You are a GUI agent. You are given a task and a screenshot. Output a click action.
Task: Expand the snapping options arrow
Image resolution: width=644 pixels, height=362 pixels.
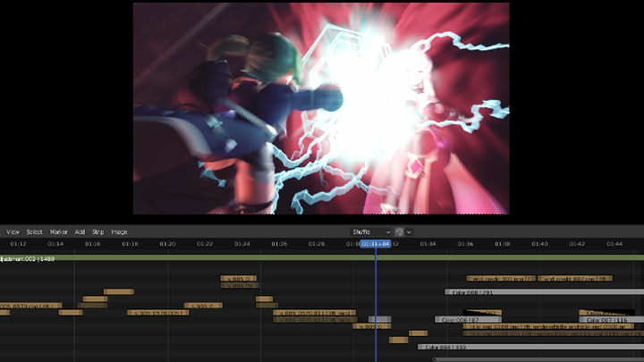point(409,232)
